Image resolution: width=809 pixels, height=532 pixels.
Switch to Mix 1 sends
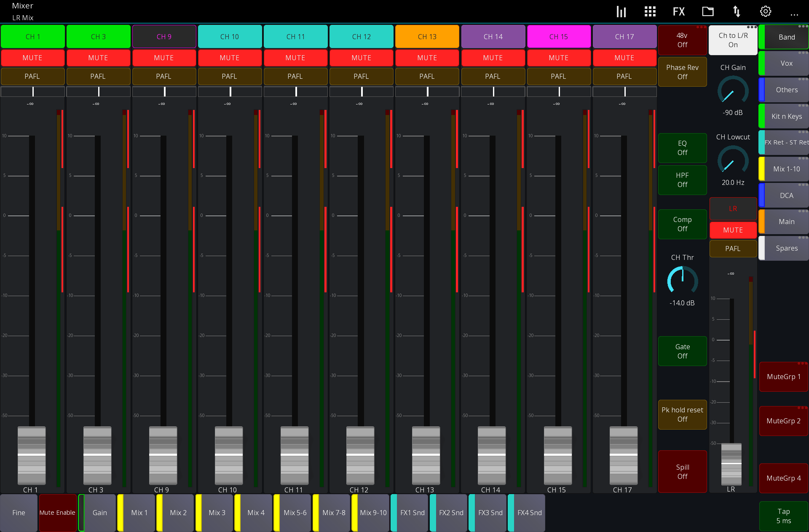[x=136, y=513]
